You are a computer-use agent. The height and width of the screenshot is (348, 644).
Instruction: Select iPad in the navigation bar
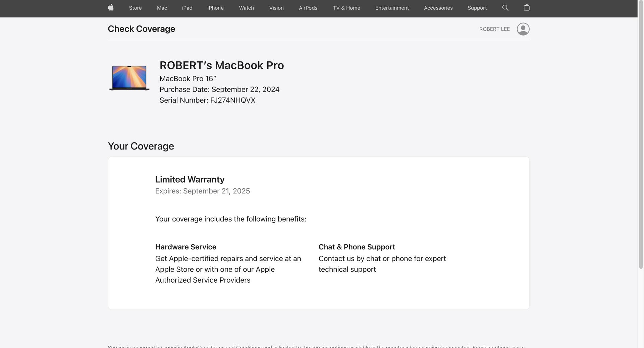[x=187, y=8]
